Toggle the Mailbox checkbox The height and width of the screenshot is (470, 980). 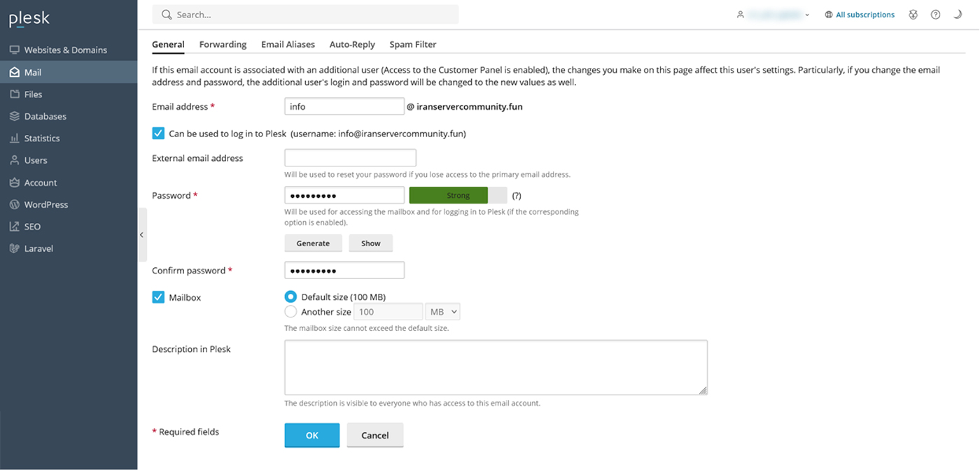click(x=158, y=298)
